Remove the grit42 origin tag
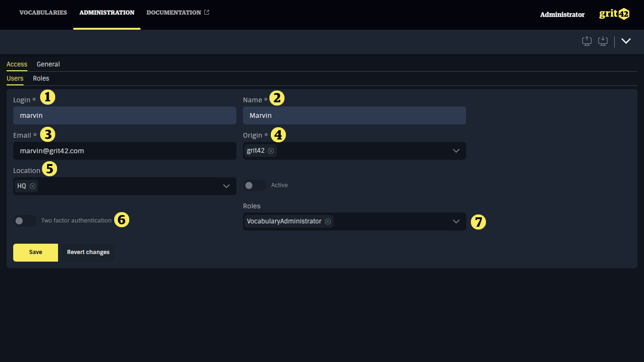 click(271, 151)
